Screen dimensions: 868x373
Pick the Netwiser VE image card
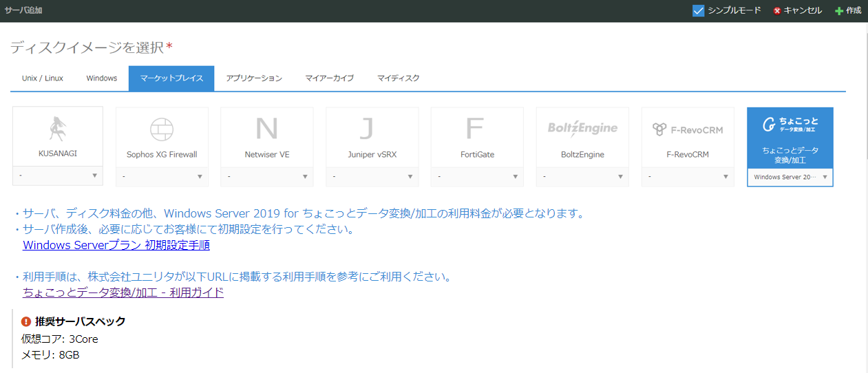pyautogui.click(x=267, y=137)
